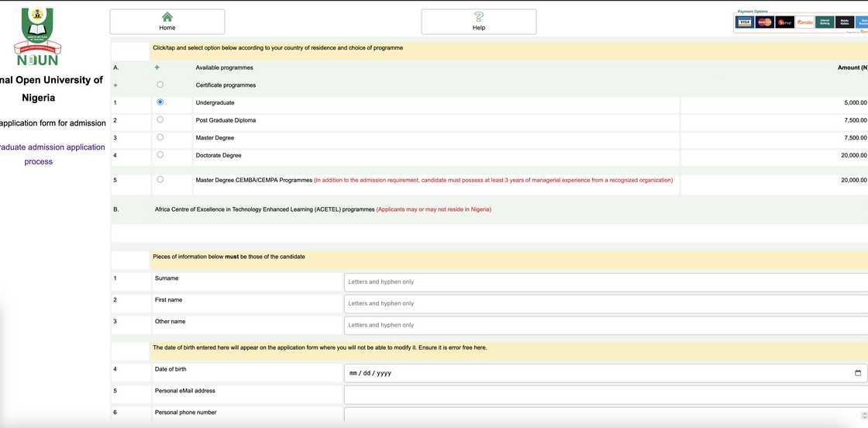Click into the Surname field
This screenshot has height=428, width=868.
pos(605,281)
